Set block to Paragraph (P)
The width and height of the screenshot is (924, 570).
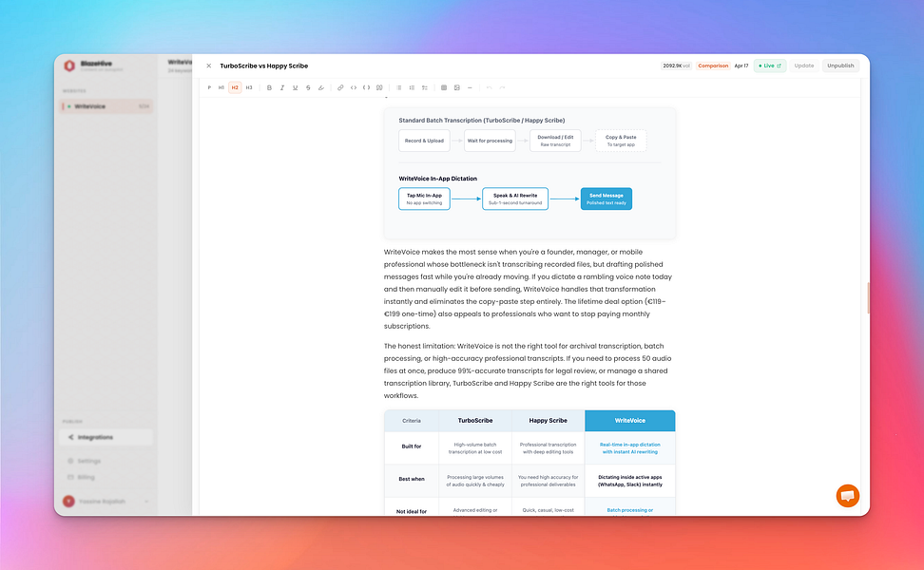click(209, 87)
